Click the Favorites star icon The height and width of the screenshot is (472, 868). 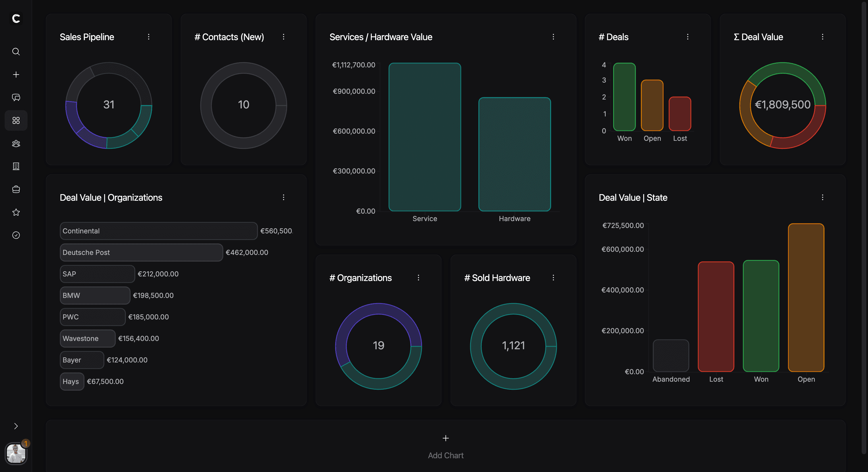point(16,212)
